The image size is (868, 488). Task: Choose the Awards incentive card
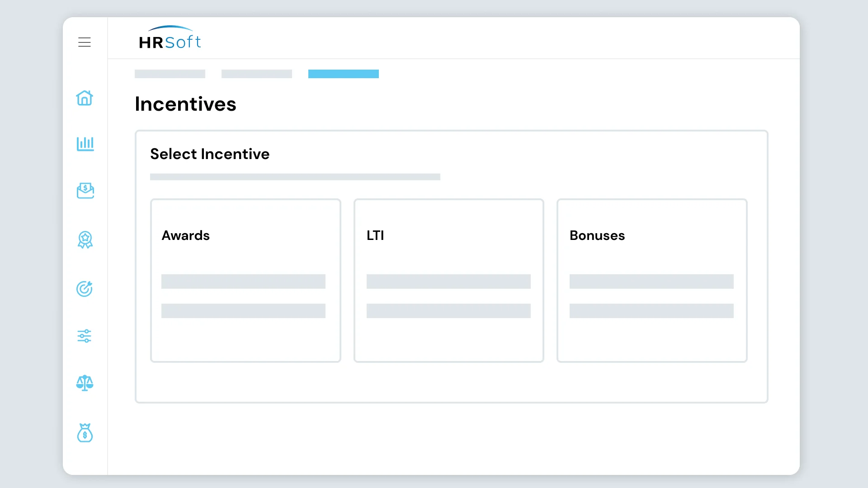pos(245,281)
